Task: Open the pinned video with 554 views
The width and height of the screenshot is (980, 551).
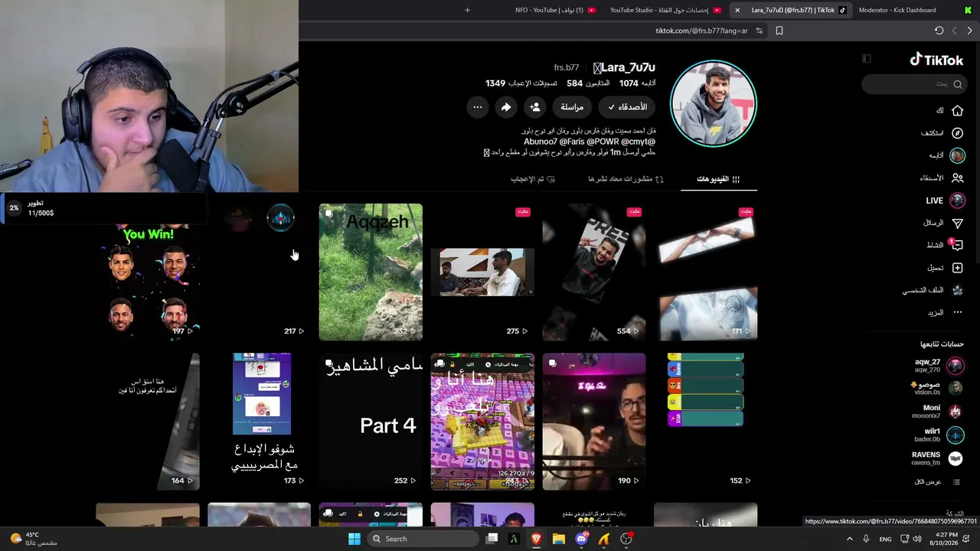Action: (x=594, y=272)
